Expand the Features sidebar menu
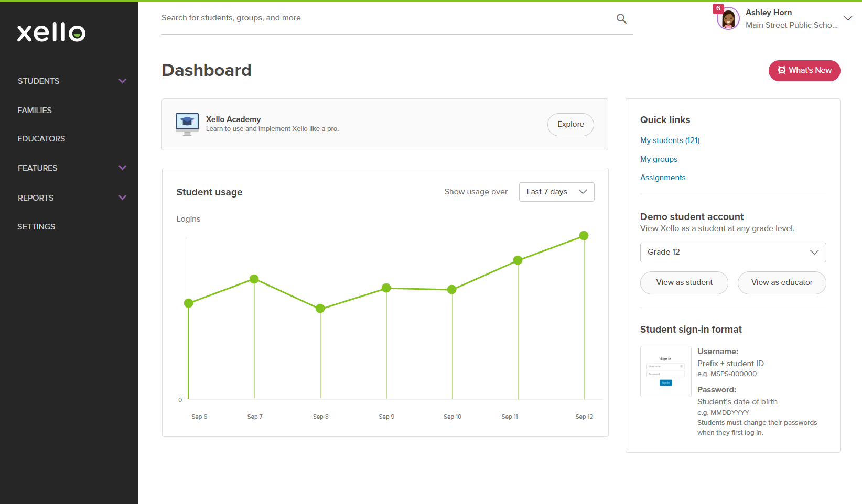 tap(122, 168)
